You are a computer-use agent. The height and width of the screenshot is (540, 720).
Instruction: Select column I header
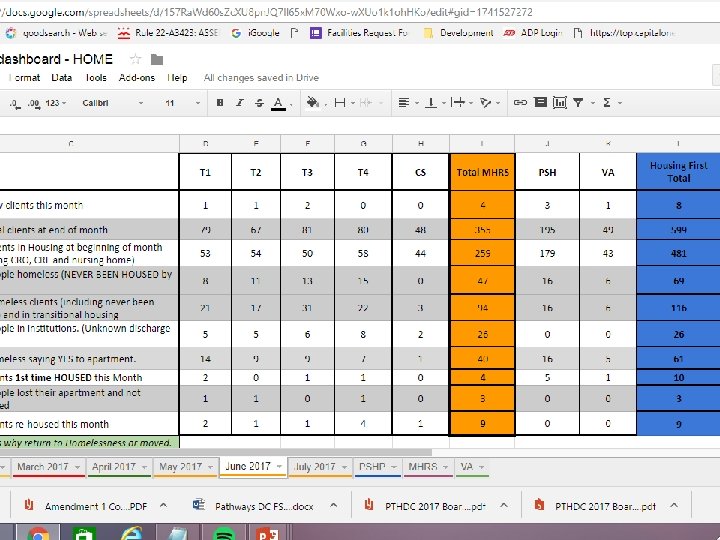point(482,144)
